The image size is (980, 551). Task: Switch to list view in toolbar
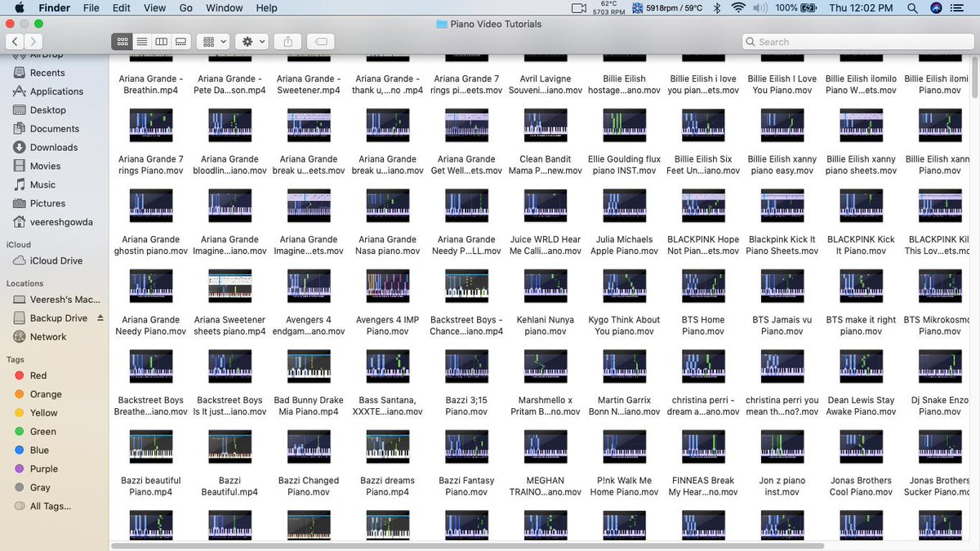[x=142, y=41]
